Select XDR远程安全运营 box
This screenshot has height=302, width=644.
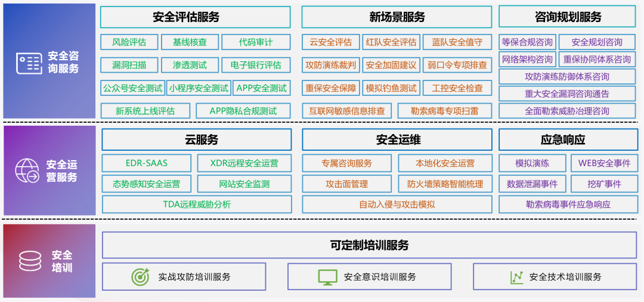pos(244,163)
